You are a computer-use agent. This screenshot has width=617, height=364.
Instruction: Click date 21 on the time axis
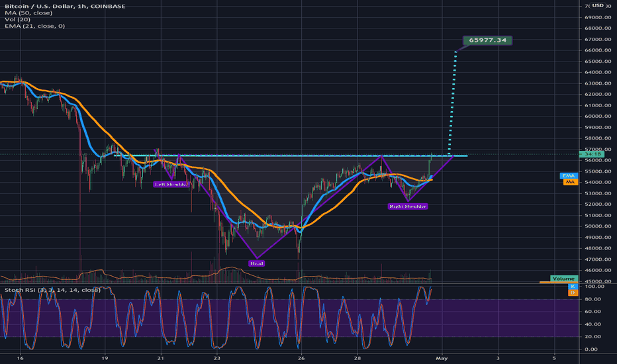click(x=161, y=358)
